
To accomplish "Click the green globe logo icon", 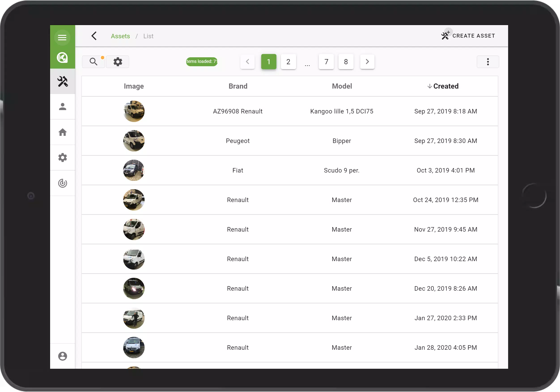I will 62,58.
